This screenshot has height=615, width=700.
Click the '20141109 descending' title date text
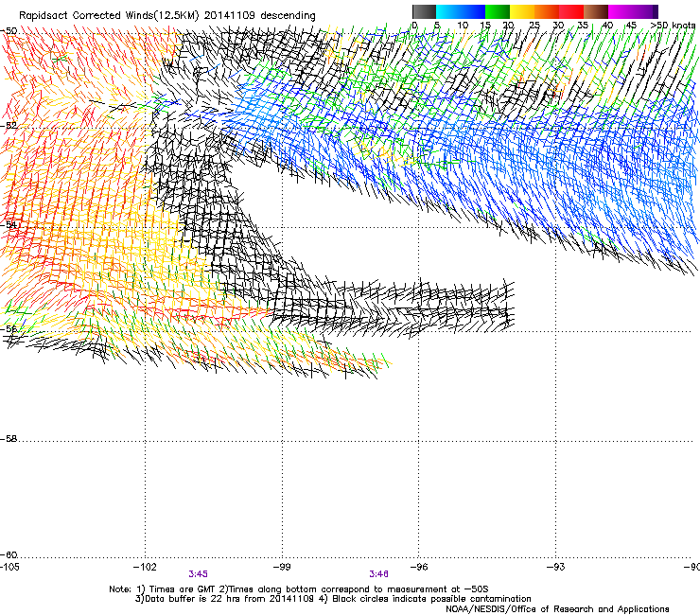[x=260, y=16]
